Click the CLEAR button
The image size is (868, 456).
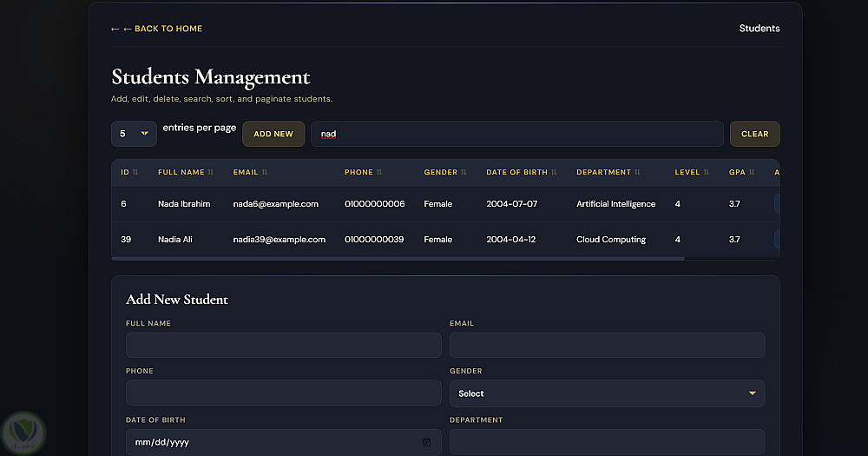tap(754, 134)
